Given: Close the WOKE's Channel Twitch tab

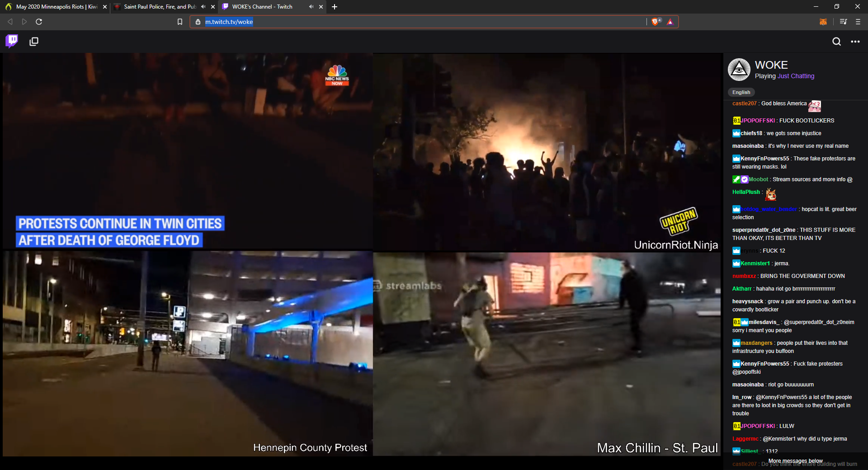Looking at the screenshot, I should coord(321,7).
